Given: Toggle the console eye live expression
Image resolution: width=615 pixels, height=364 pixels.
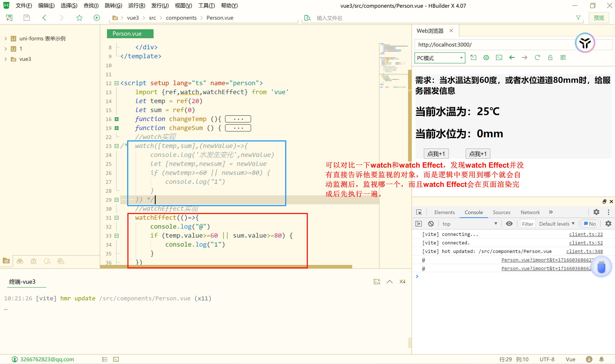Looking at the screenshot, I should 509,224.
